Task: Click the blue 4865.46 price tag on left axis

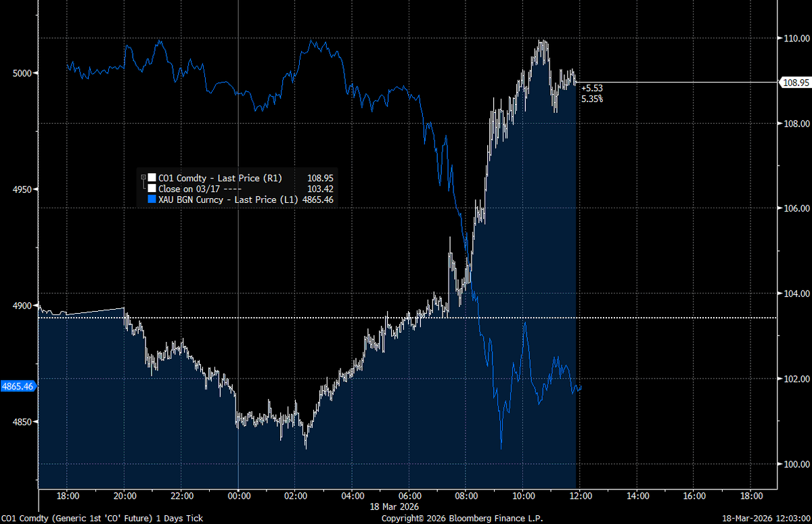Action: pos(18,387)
